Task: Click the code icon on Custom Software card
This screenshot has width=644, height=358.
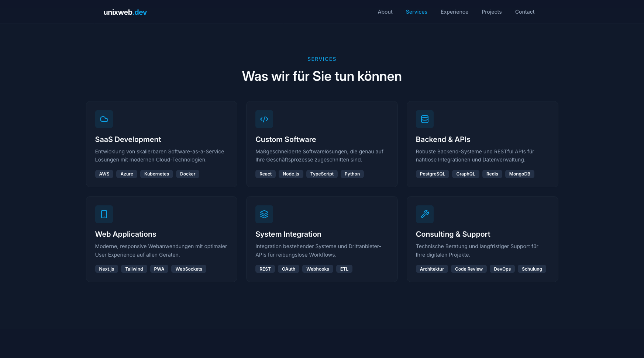Action: (264, 119)
